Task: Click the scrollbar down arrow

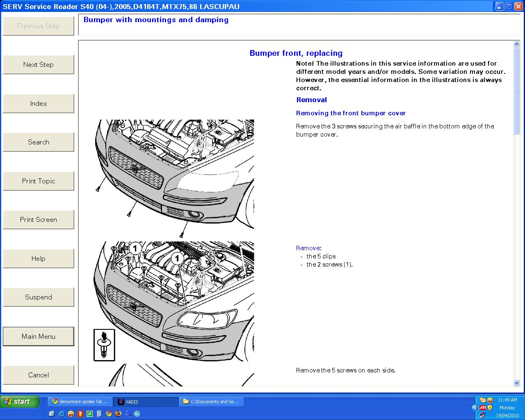Action: [x=517, y=383]
